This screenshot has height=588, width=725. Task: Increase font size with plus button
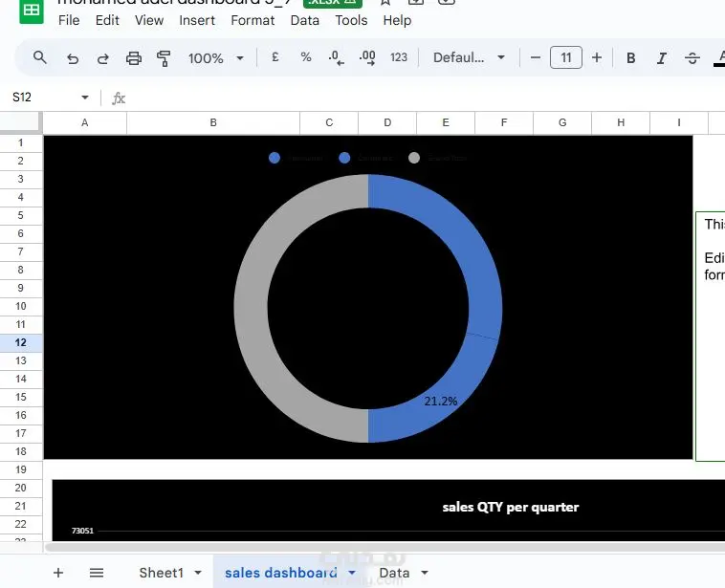tap(597, 57)
